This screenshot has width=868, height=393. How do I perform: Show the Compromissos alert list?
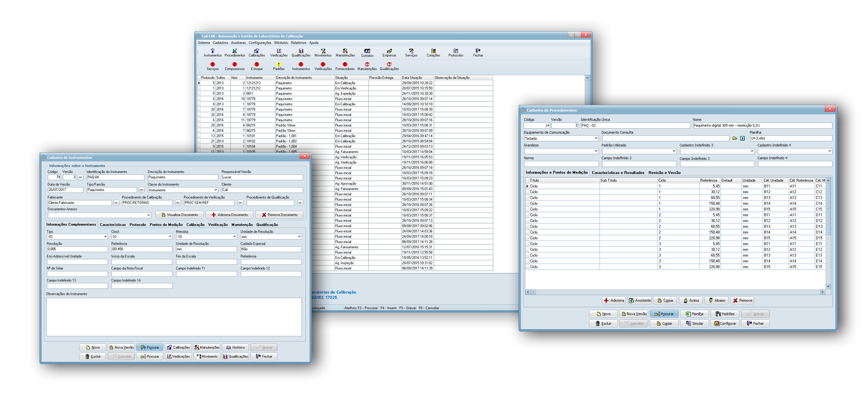[235, 66]
